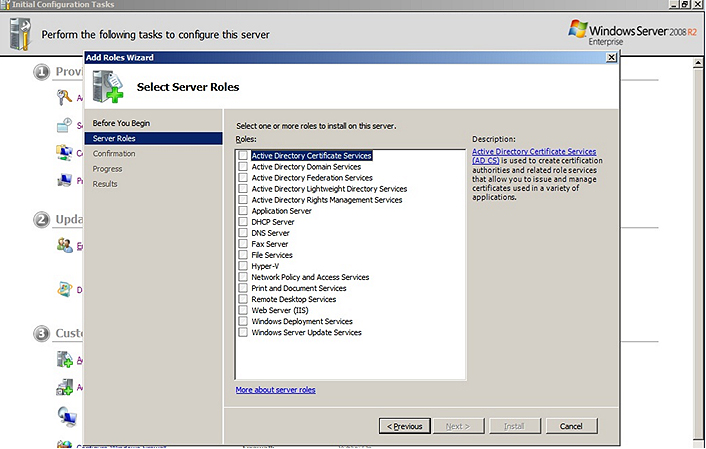Click the step 2 Update section number icon
This screenshot has width=706, height=449.
click(42, 219)
